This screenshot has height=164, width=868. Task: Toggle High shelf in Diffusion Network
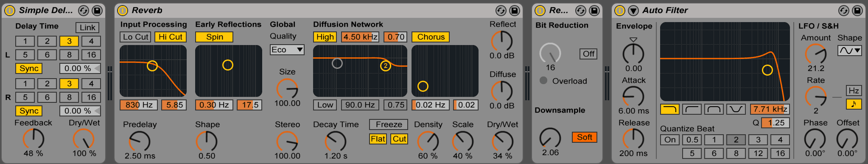click(x=325, y=37)
